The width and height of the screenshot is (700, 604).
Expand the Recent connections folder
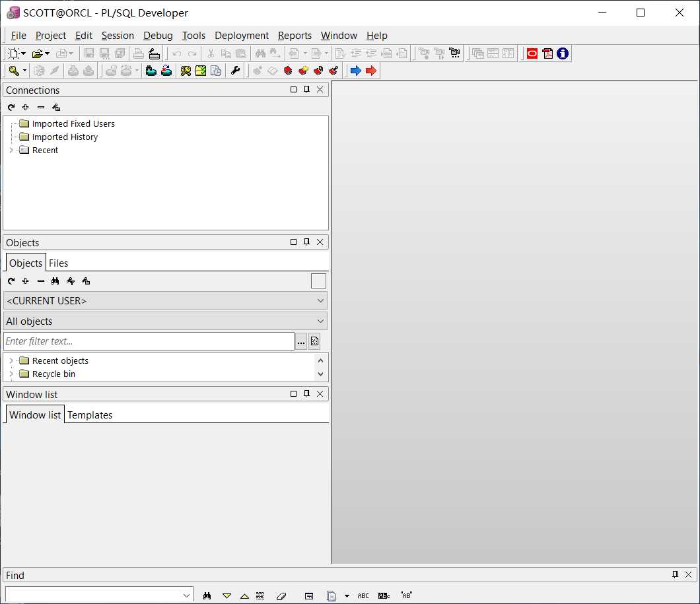[x=11, y=151]
